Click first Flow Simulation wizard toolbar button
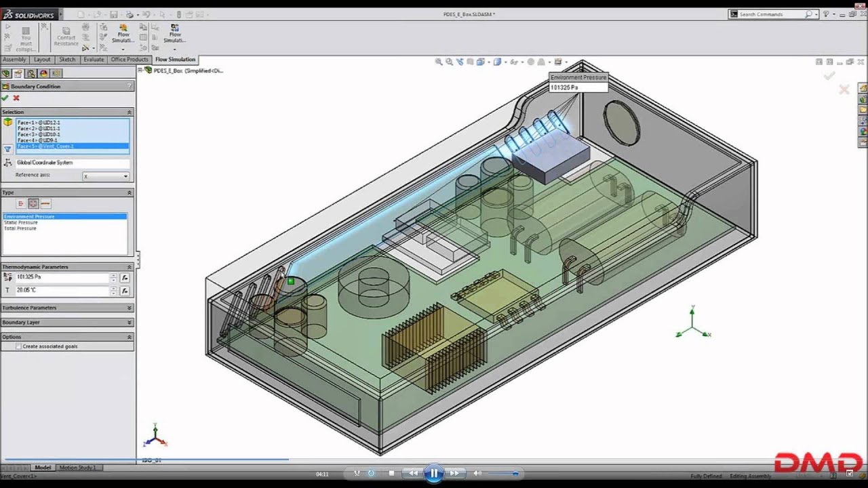868x488 pixels. (x=123, y=34)
